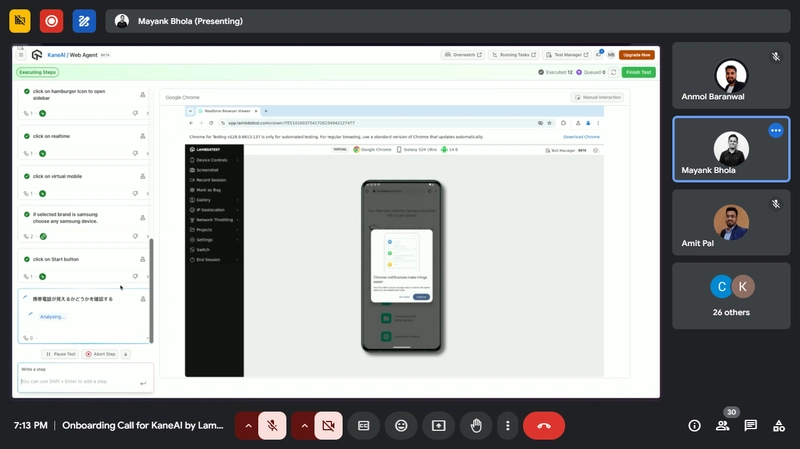Open Overwatch external link button
Screen dimensions: 800x449
(x=463, y=55)
